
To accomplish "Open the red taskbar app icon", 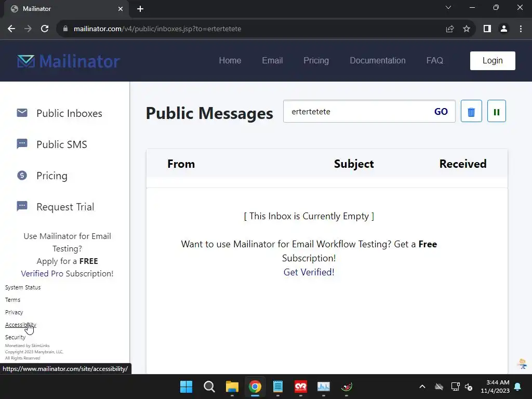I will (301, 387).
